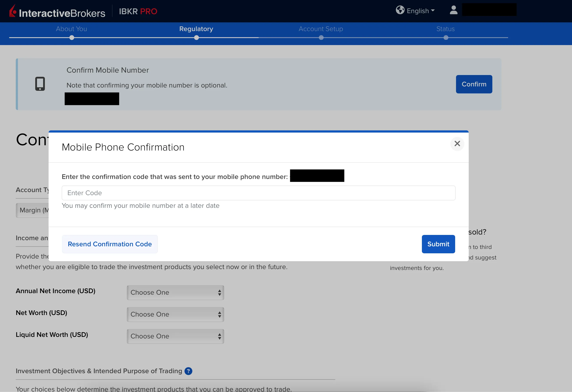
Task: Go to the Regulatory step
Action: 196,29
